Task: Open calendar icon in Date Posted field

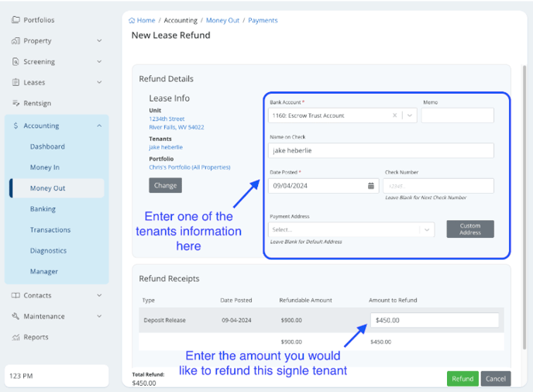Action: click(x=371, y=186)
